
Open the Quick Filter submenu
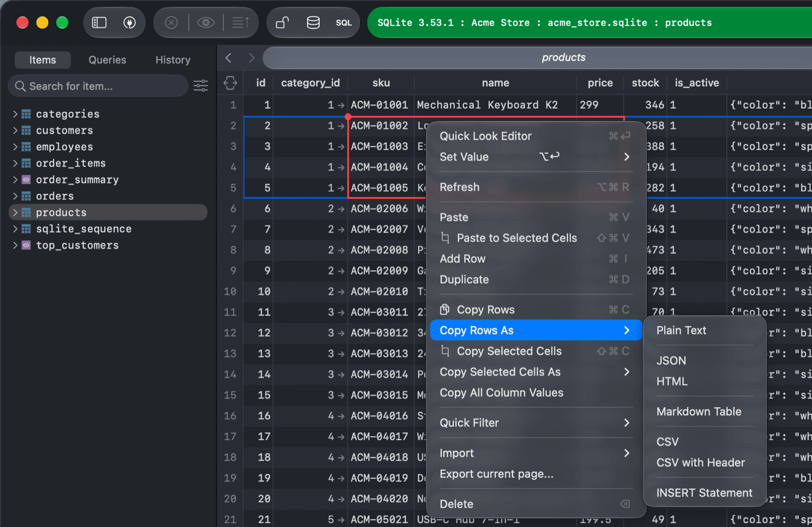535,423
